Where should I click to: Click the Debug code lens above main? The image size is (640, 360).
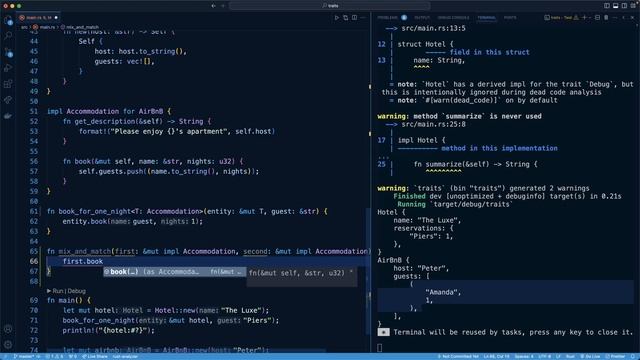click(76, 291)
